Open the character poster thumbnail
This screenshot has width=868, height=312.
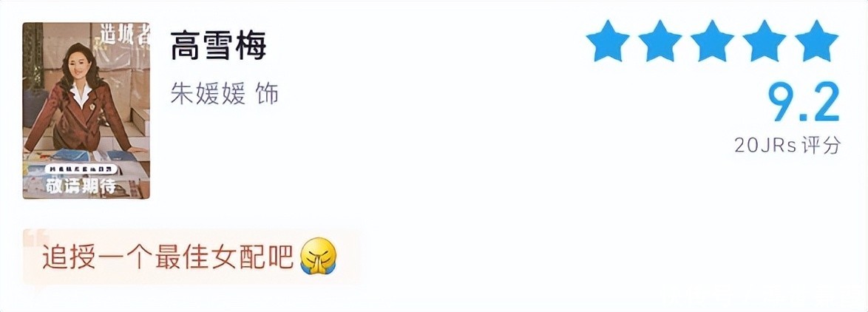tap(87, 110)
